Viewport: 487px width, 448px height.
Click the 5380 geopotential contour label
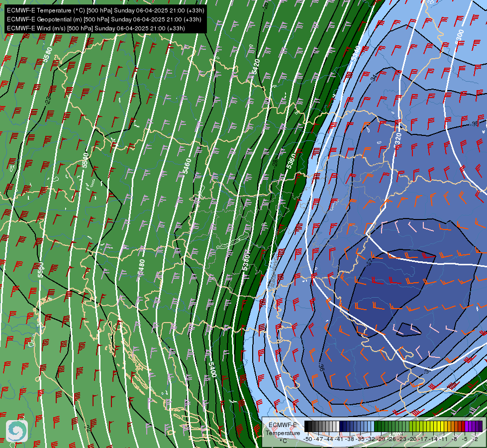[246, 262]
